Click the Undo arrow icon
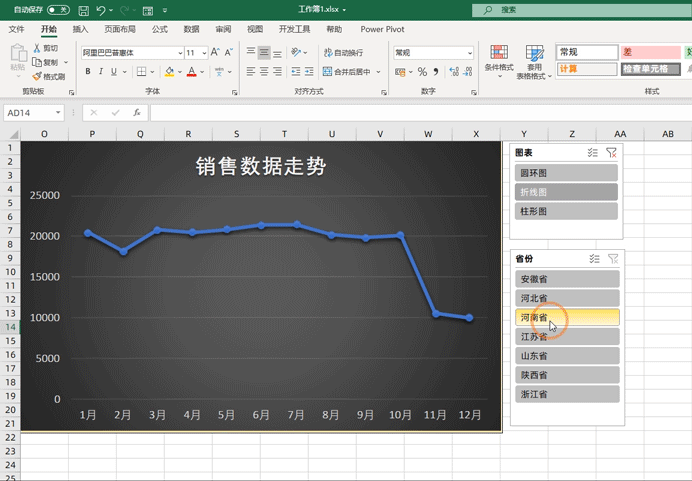Image resolution: width=692 pixels, height=481 pixels. (101, 10)
